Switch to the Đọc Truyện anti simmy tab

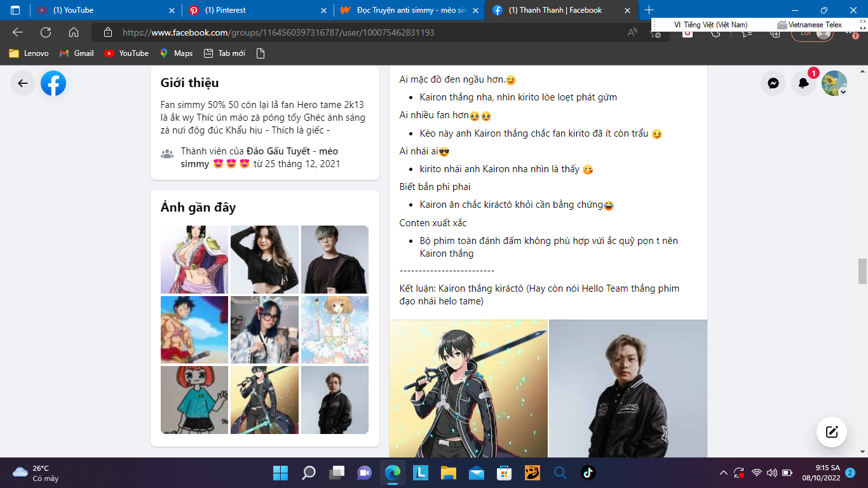(x=409, y=10)
